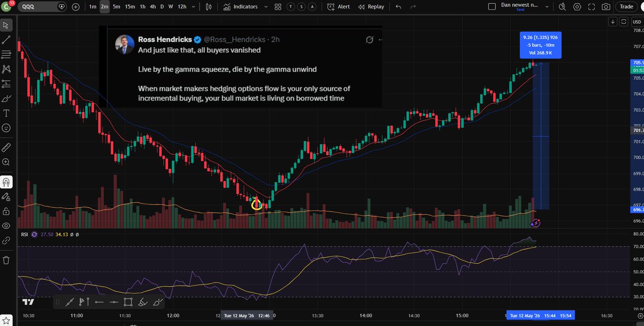Viewport: 644px width, 326px height.
Task: Enter fullscreen mode
Action: point(591,6)
